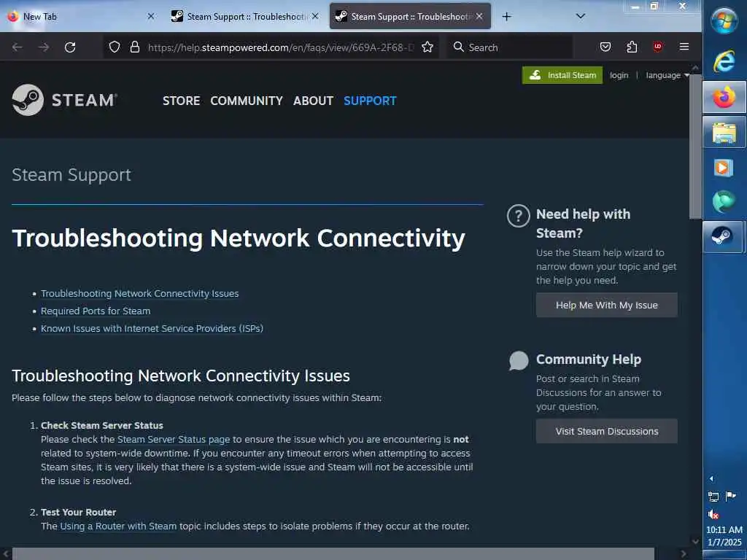Viewport: 747px width, 560px height.
Task: Open Using a Router with Steam link
Action: click(118, 526)
